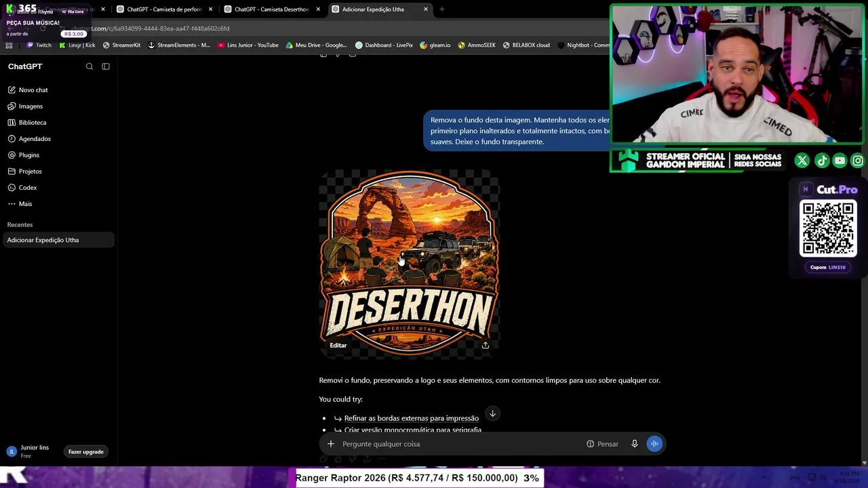868x488 pixels.
Task: Click the Biblioteca icon
Action: [12, 123]
